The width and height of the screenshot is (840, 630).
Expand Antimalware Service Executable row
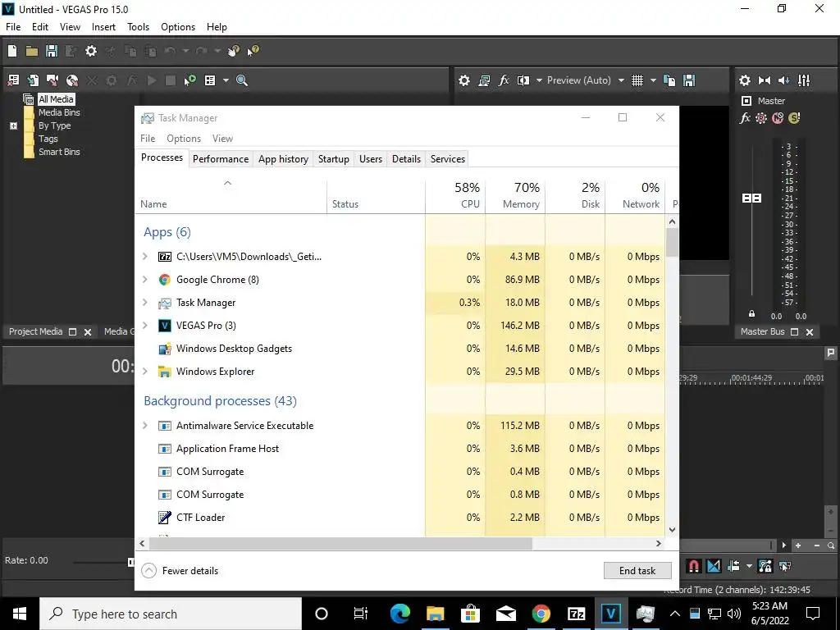[144, 426]
